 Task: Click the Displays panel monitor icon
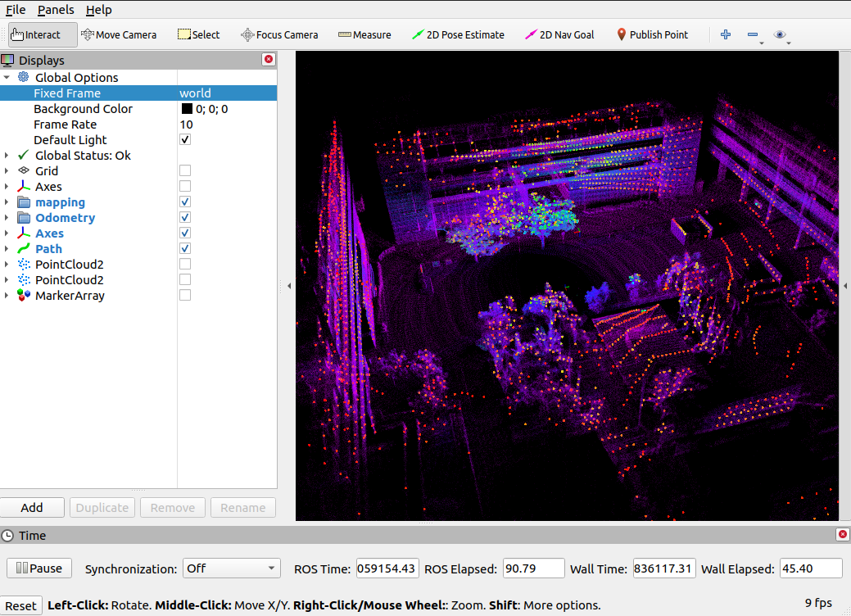tap(7, 61)
